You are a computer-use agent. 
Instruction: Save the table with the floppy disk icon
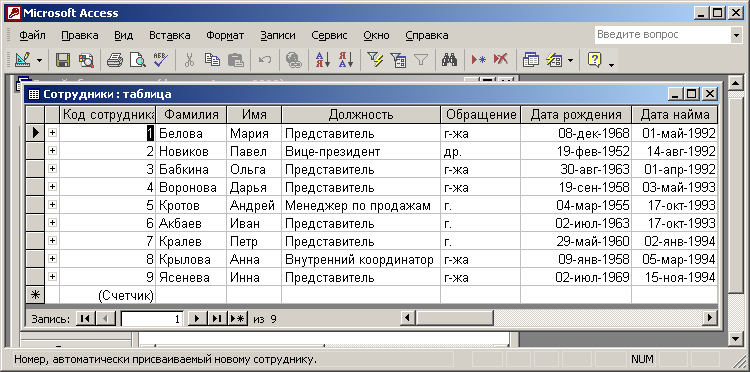click(63, 60)
